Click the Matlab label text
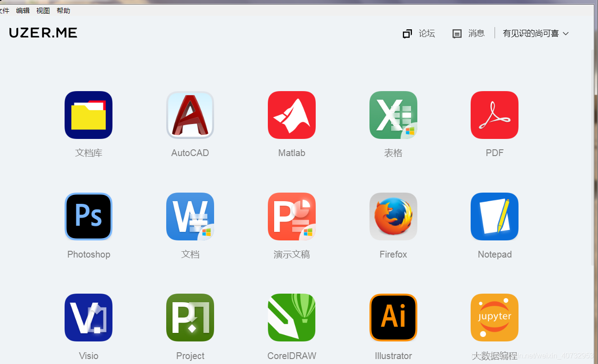The height and width of the screenshot is (364, 598). tap(292, 153)
